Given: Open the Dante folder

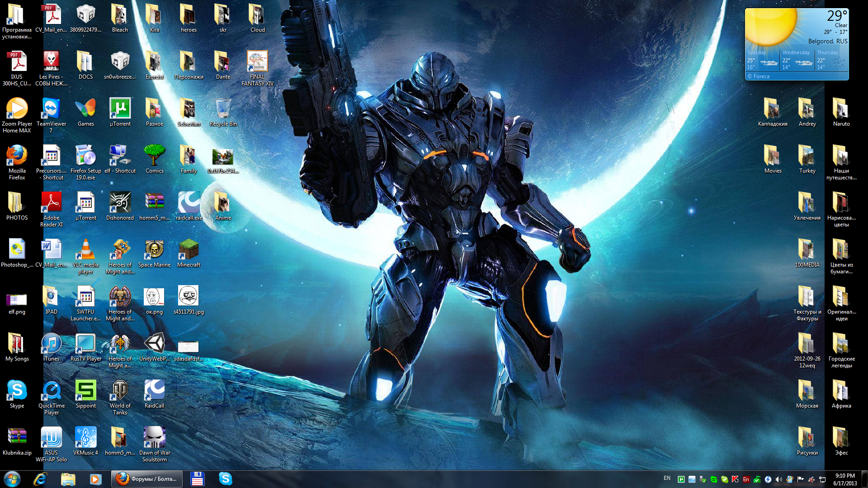Looking at the screenshot, I should click(x=223, y=61).
